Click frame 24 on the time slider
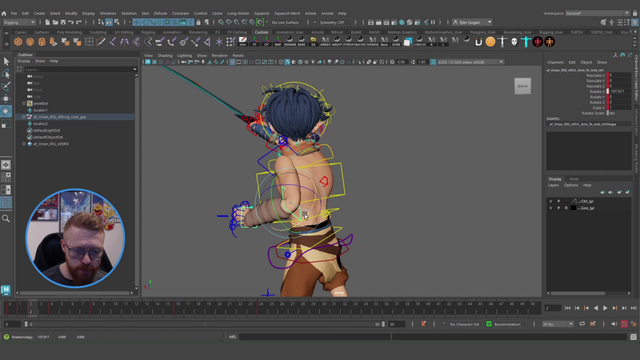The width and height of the screenshot is (640, 360). 261,308
